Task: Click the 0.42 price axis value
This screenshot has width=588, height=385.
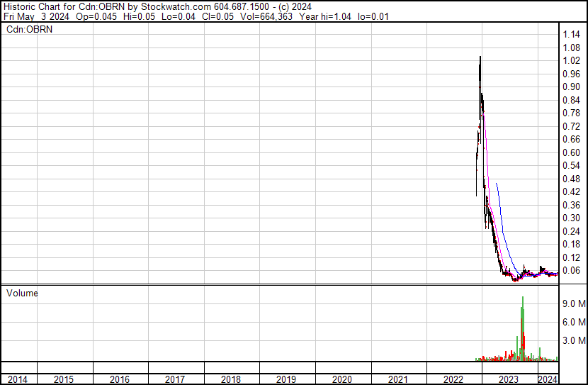Action: (x=572, y=191)
